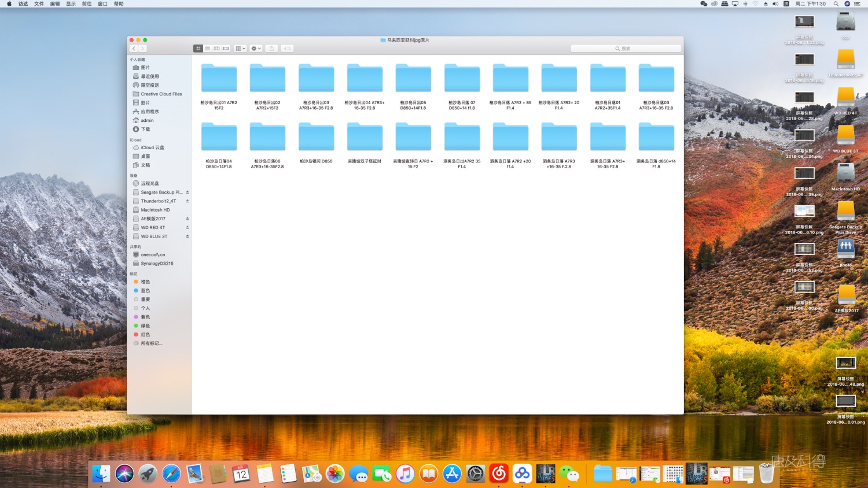Eject WD BLUE 3T in sidebar

187,236
